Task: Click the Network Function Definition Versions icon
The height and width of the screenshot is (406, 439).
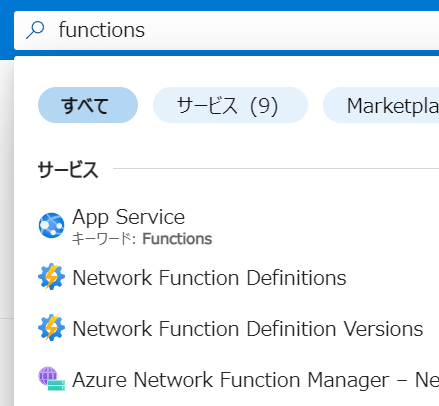Action: (x=51, y=327)
